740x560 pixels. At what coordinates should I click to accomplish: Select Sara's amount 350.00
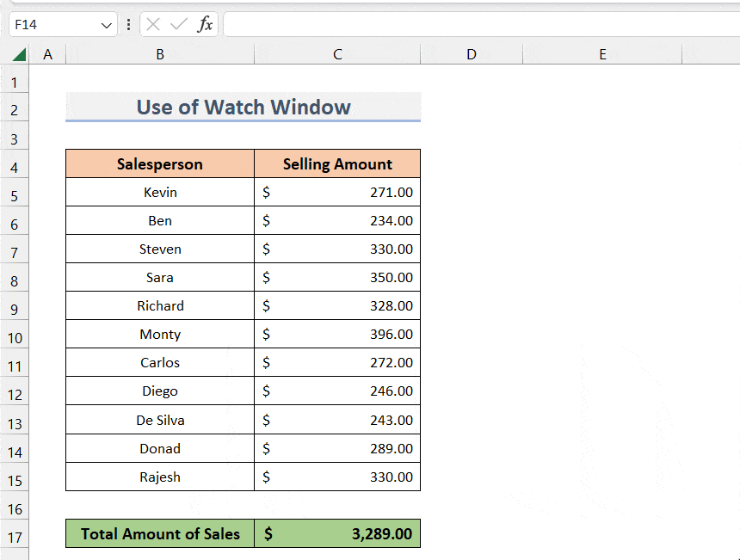[337, 277]
